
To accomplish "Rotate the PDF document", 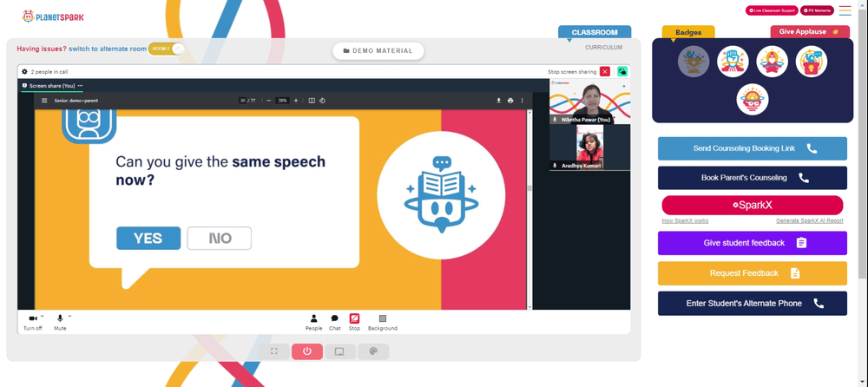I will (322, 101).
